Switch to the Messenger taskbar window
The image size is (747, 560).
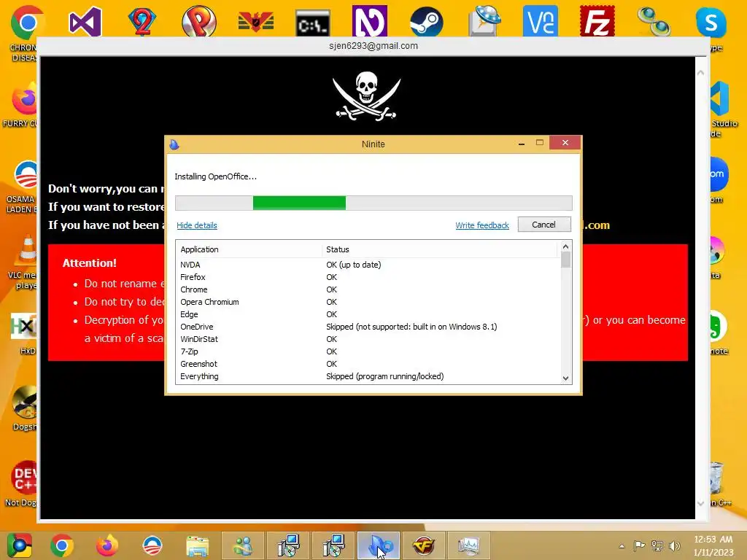243,545
